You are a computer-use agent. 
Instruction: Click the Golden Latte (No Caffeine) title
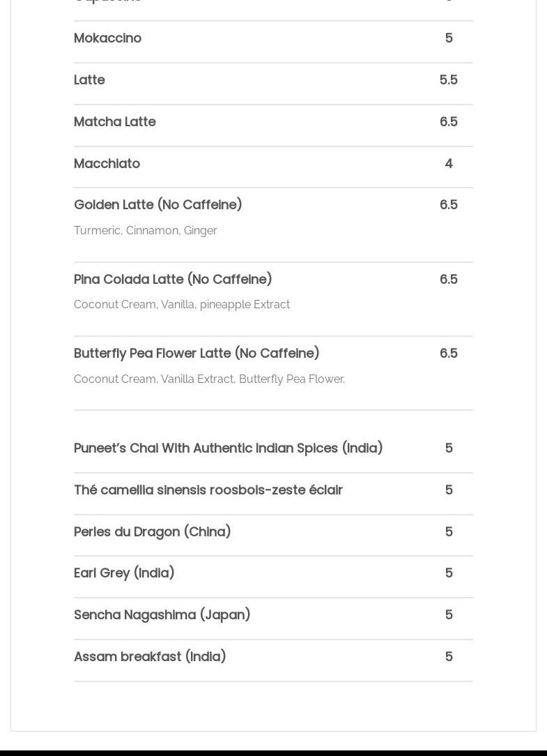[157, 205]
